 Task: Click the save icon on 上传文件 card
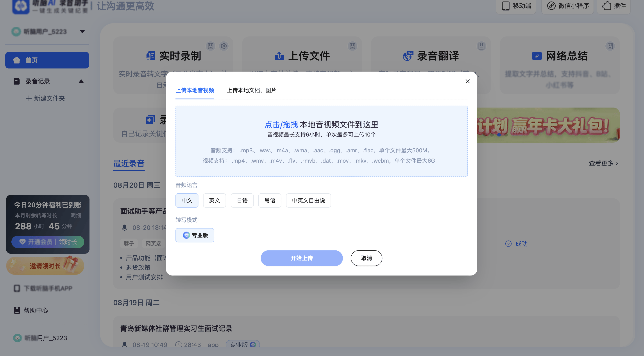(x=352, y=46)
